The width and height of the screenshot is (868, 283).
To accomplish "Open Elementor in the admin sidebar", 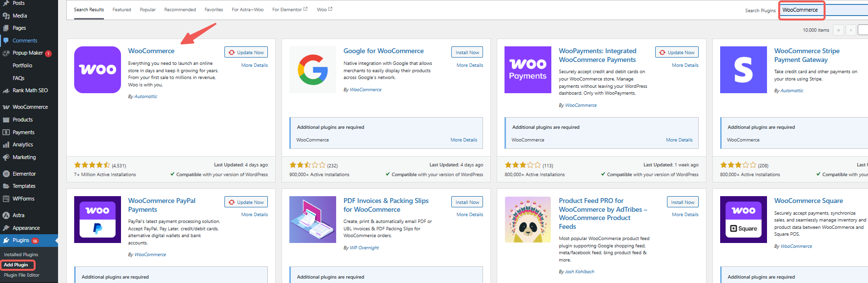I will pos(24,174).
